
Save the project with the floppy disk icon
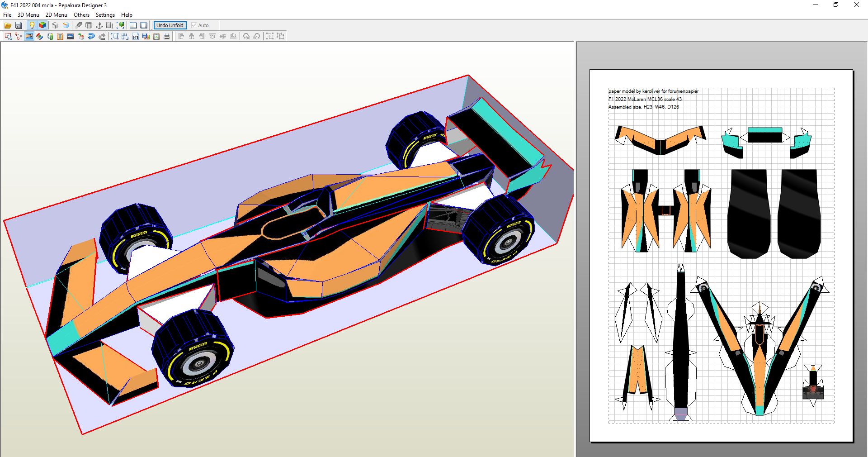[x=19, y=25]
